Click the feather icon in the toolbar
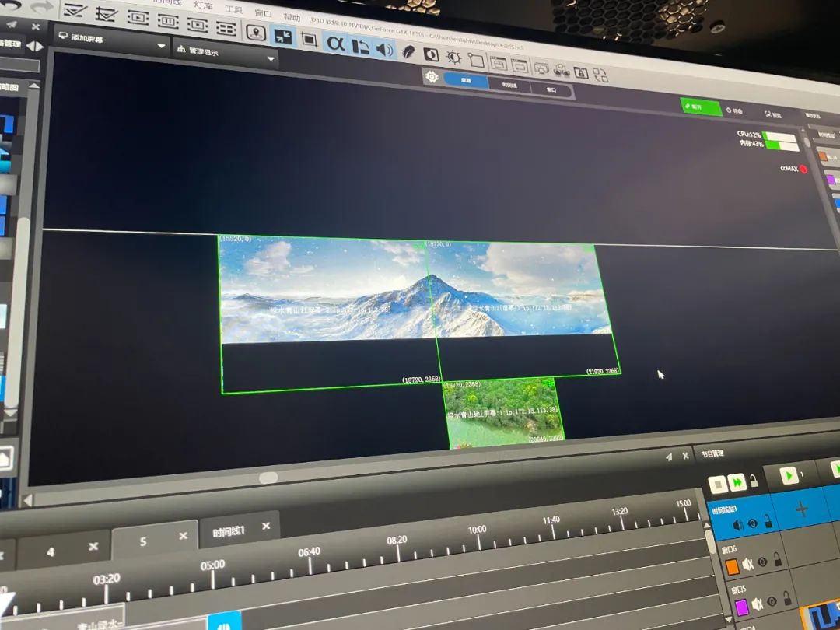Viewport: 840px width, 630px height. [408, 51]
